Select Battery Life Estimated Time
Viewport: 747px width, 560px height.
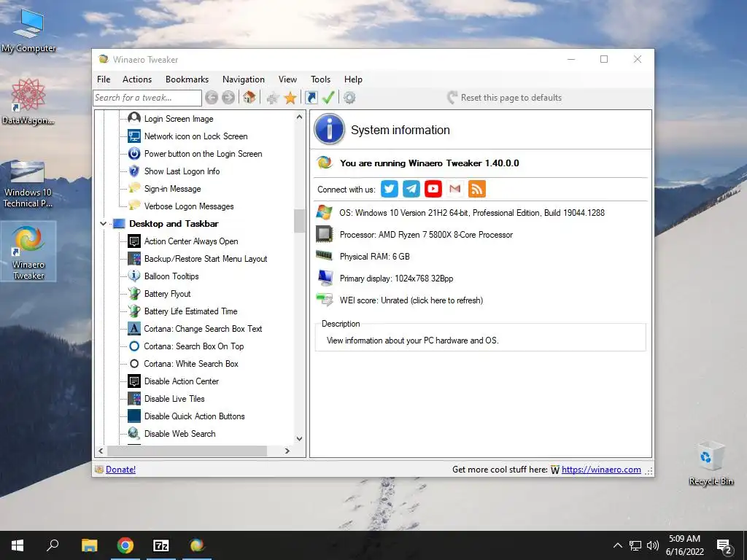point(190,311)
